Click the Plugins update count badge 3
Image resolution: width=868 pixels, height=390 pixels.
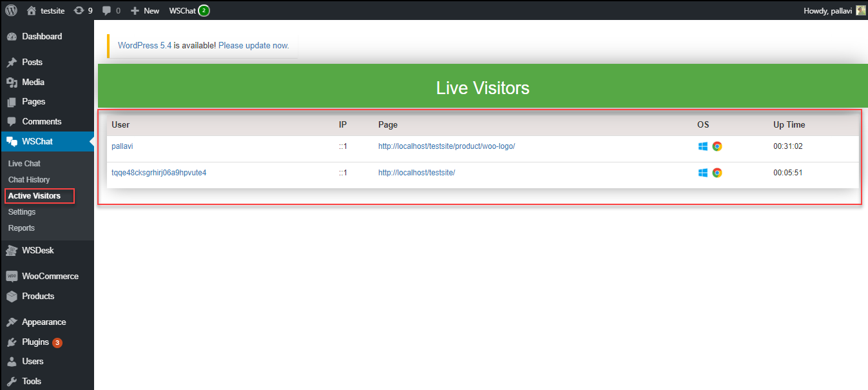(x=57, y=343)
